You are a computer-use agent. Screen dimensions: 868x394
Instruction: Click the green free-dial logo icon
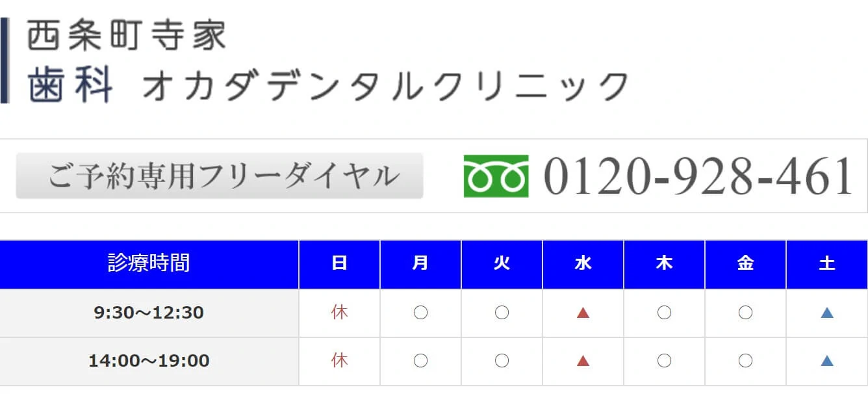(496, 176)
